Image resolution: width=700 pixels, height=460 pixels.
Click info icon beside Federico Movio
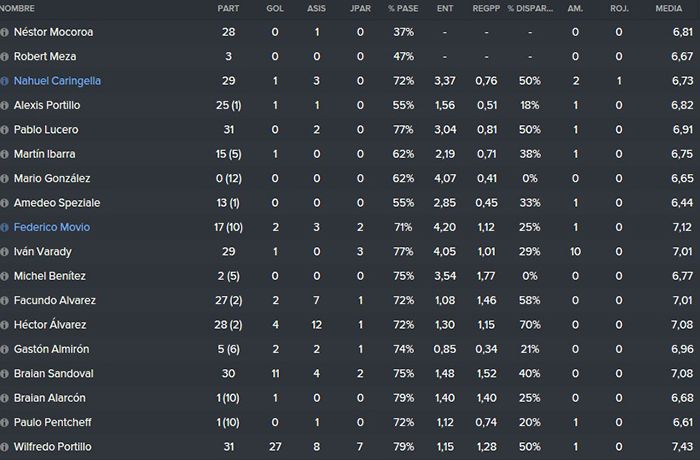pyautogui.click(x=4, y=227)
